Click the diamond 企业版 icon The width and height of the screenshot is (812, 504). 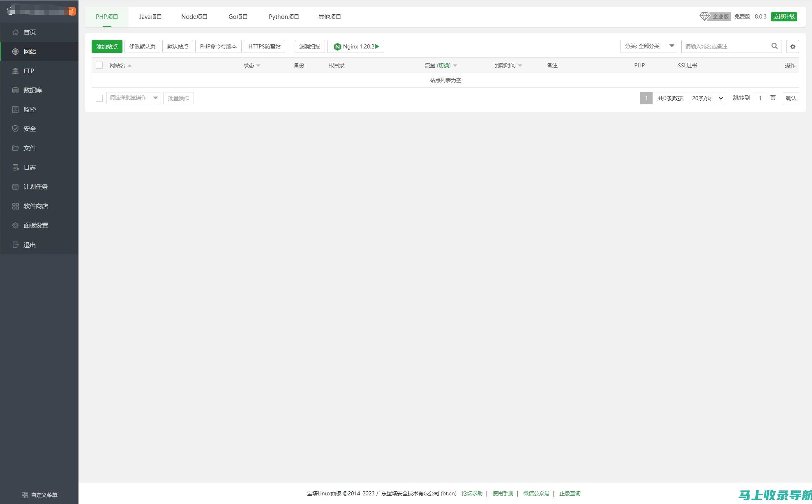(x=704, y=16)
